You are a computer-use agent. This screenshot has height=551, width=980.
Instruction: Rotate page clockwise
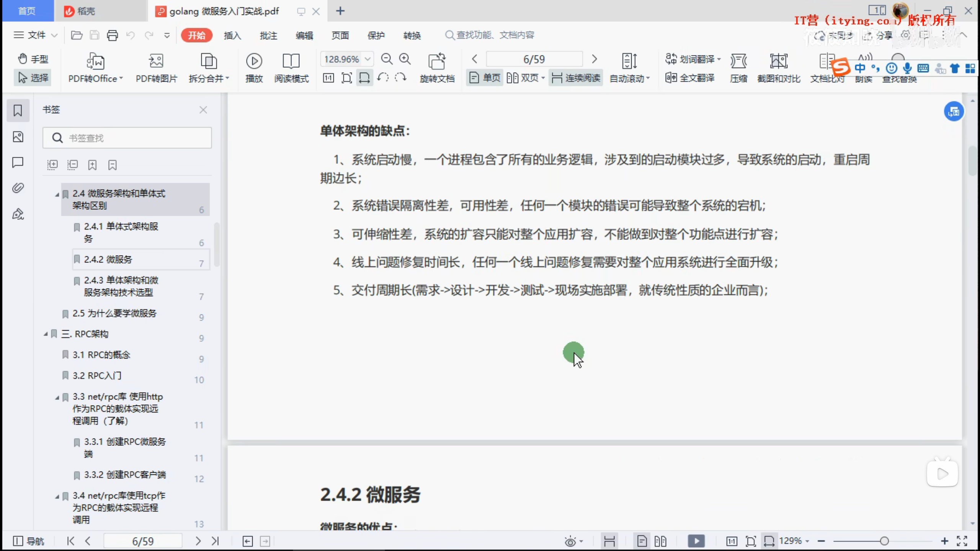400,78
